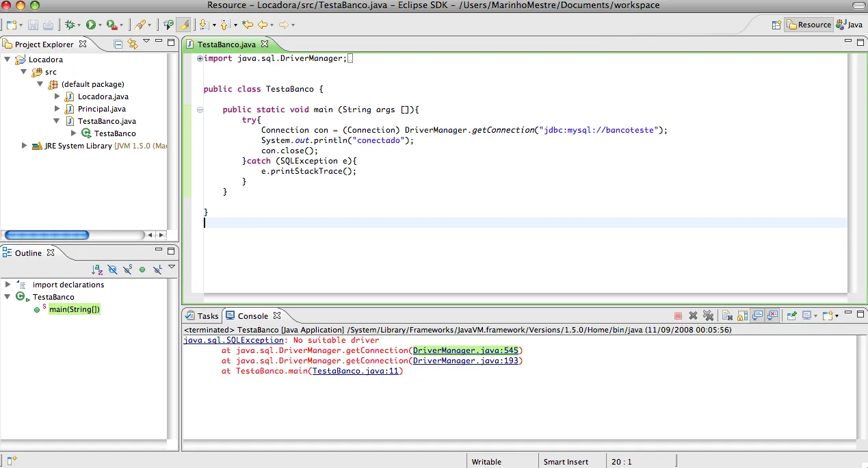
Task: Click the Debug bug icon in toolbar
Action: 69,25
